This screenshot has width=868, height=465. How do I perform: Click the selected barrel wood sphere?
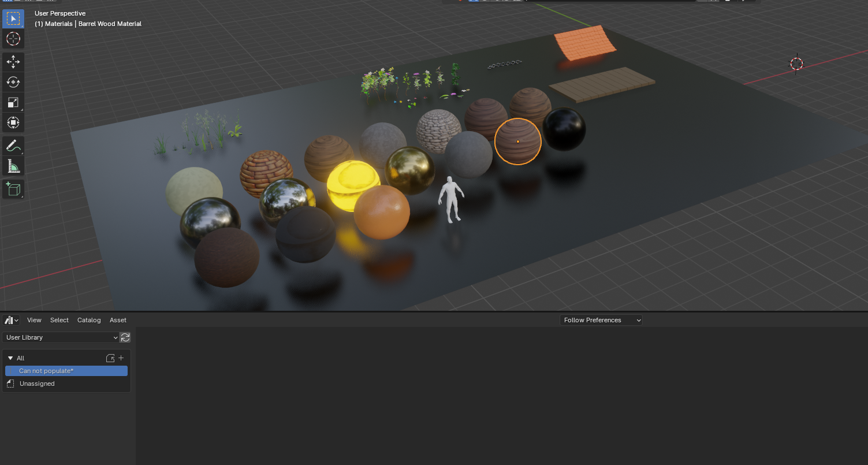tap(518, 142)
